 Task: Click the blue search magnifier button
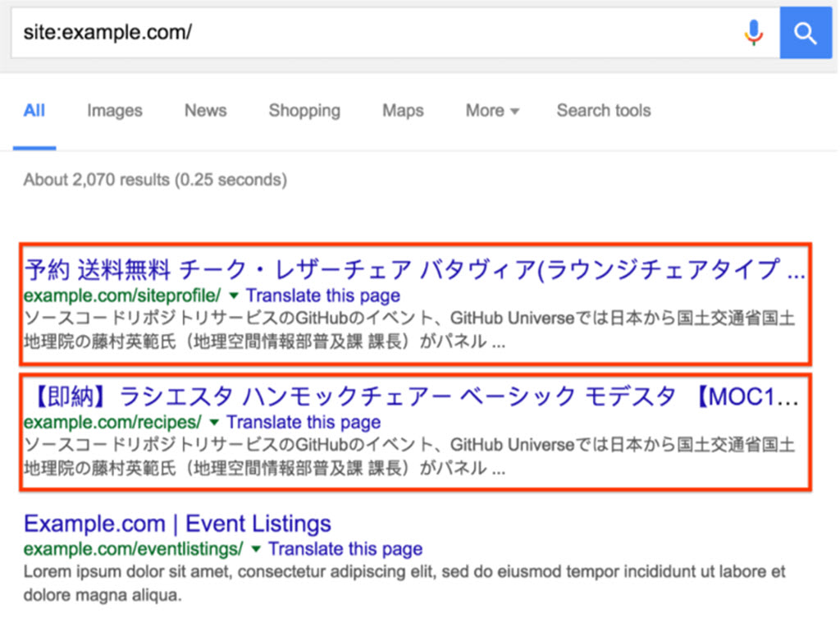[806, 33]
